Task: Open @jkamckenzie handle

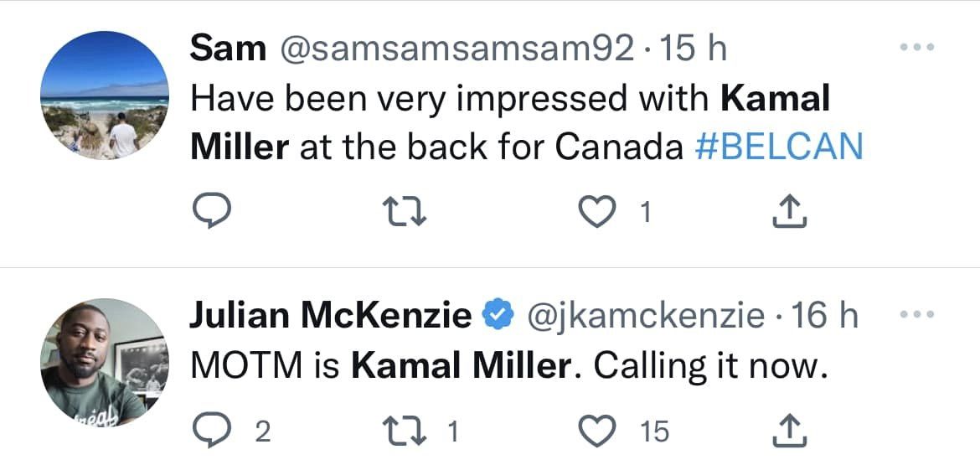Action: (645, 317)
